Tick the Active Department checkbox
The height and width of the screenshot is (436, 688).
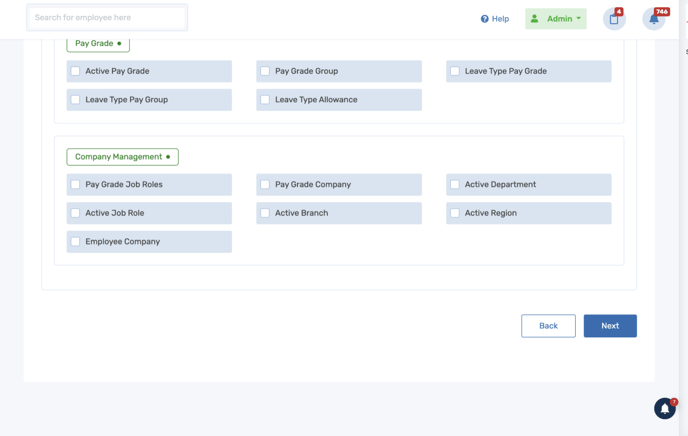tap(455, 184)
